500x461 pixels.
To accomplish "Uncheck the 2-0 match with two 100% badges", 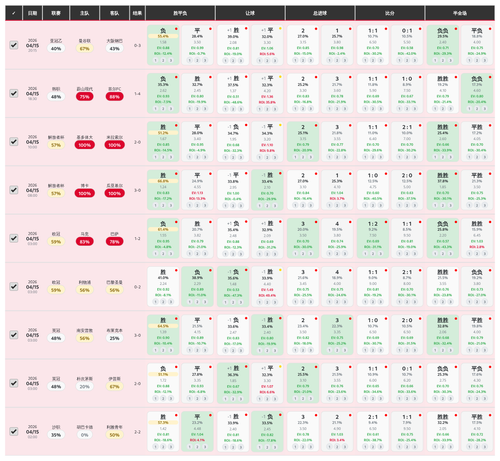I will (14, 142).
